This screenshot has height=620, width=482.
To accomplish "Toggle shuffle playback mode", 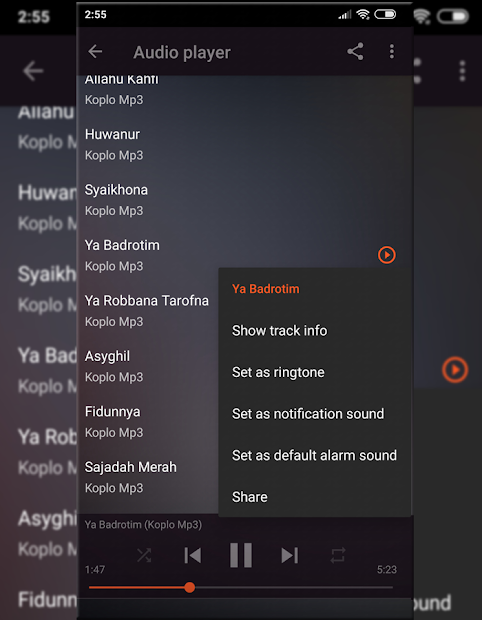I will click(x=144, y=555).
